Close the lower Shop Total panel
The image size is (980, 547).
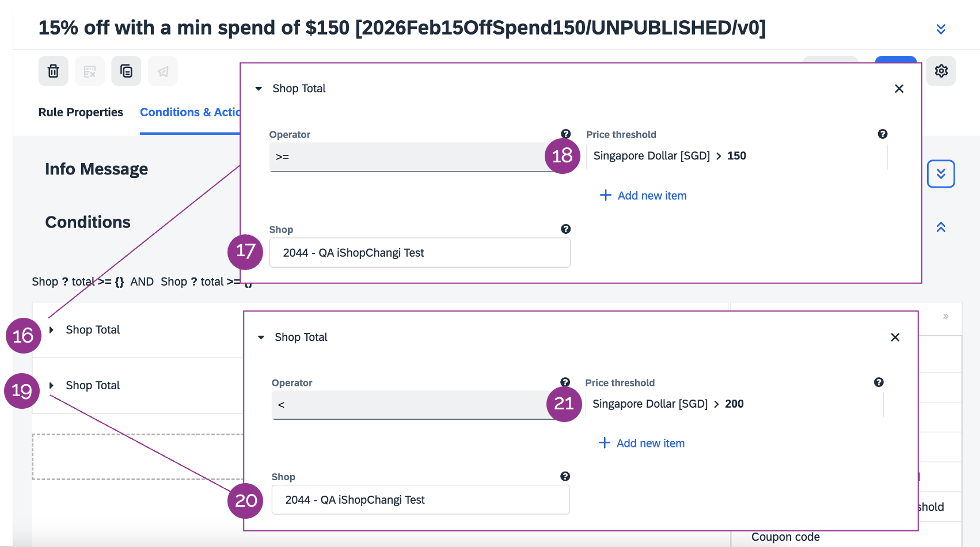pos(895,337)
